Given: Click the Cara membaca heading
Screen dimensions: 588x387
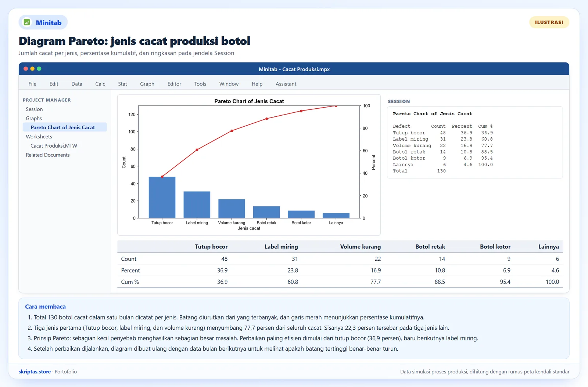Looking at the screenshot, I should tap(46, 307).
